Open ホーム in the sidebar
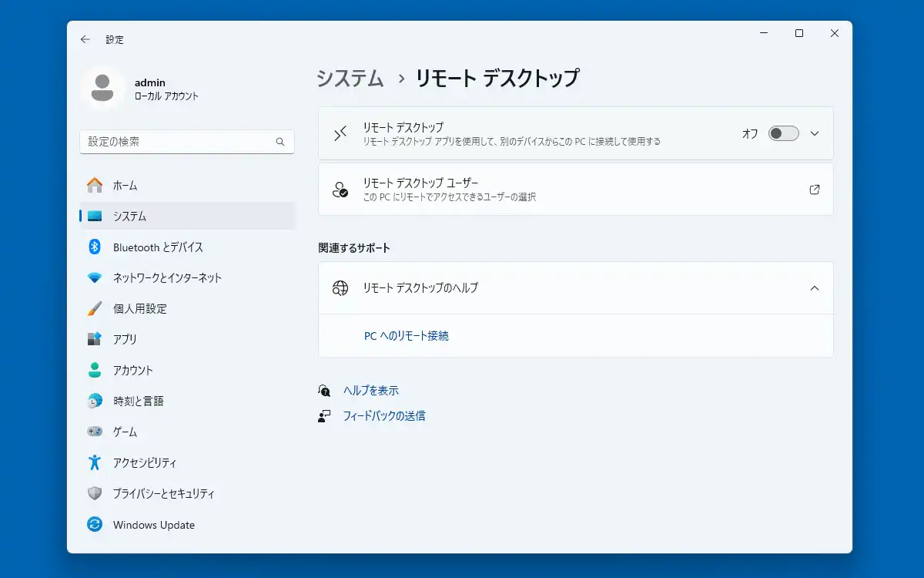The height and width of the screenshot is (578, 924). 187,185
